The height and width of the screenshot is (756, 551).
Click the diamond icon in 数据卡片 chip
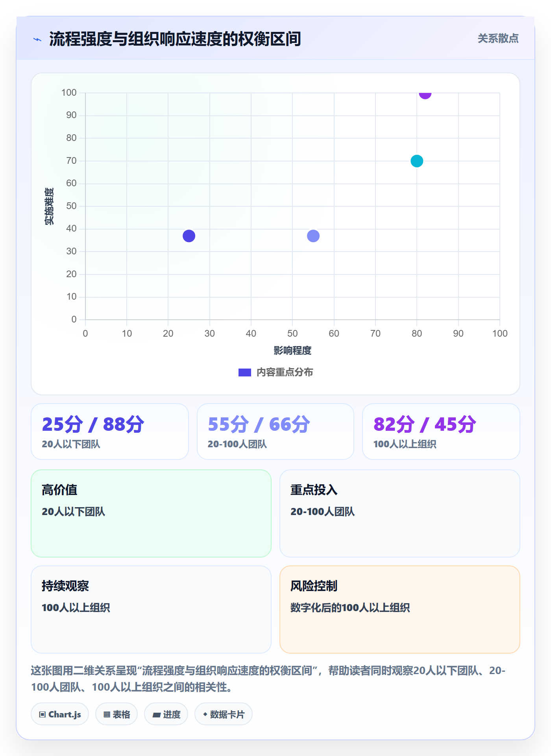[205, 714]
